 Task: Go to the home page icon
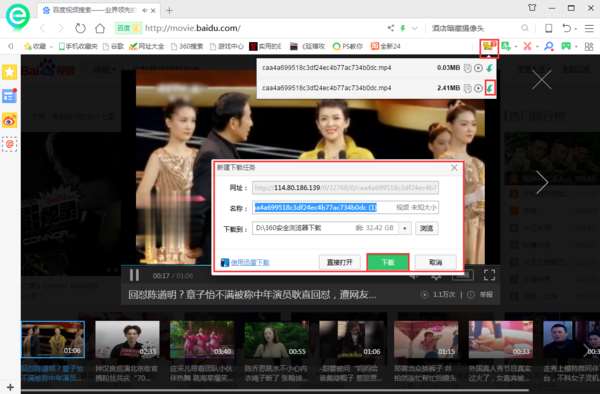click(100, 28)
